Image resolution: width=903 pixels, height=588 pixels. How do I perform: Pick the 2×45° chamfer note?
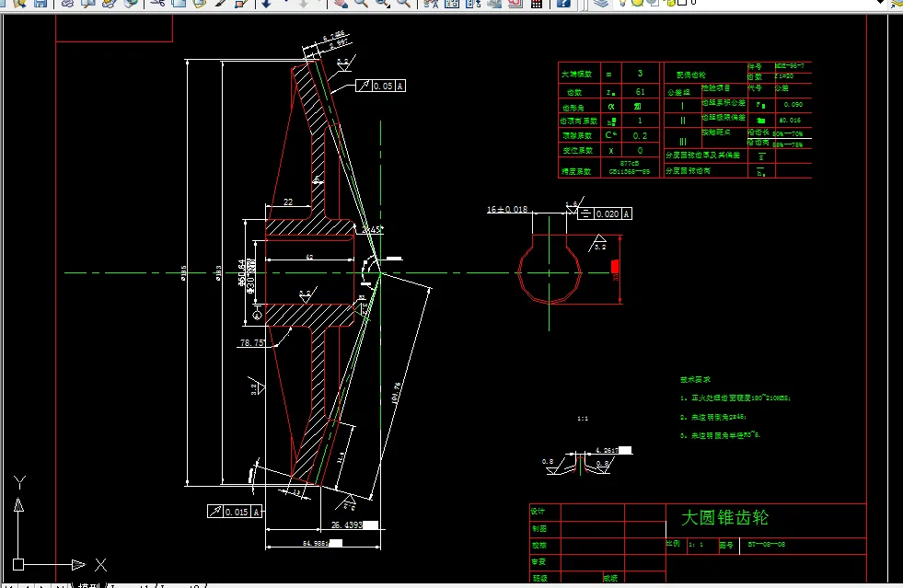tap(372, 229)
